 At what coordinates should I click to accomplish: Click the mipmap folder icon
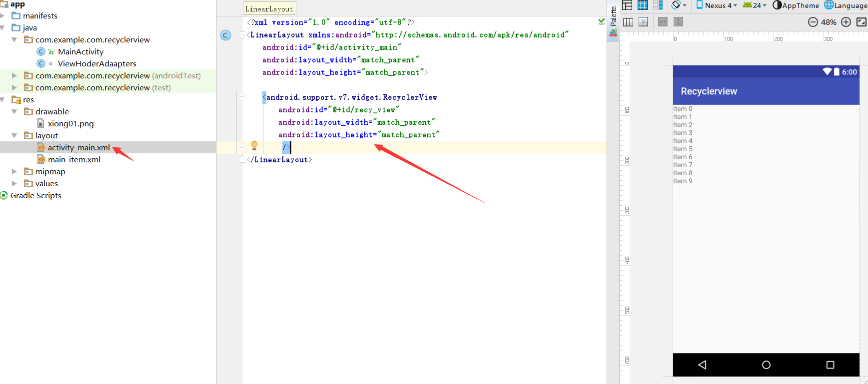[x=28, y=172]
